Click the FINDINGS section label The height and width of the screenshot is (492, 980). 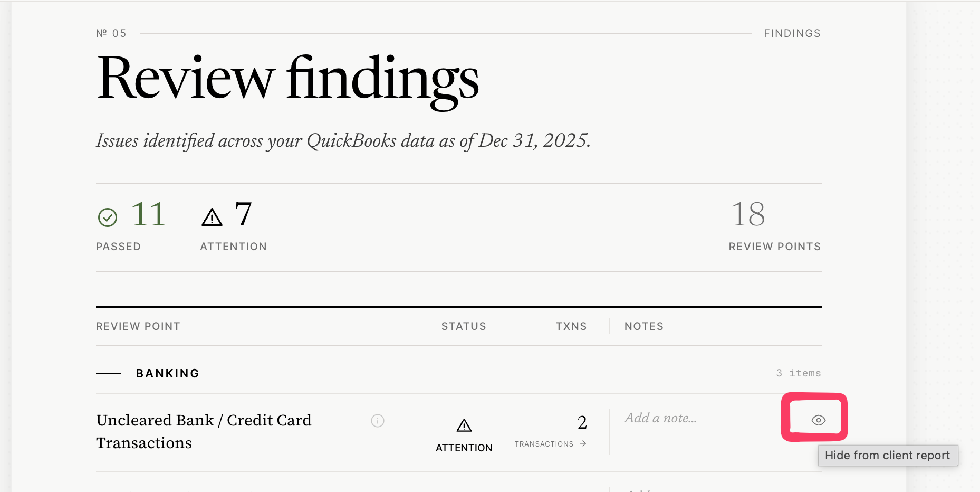[x=792, y=33]
